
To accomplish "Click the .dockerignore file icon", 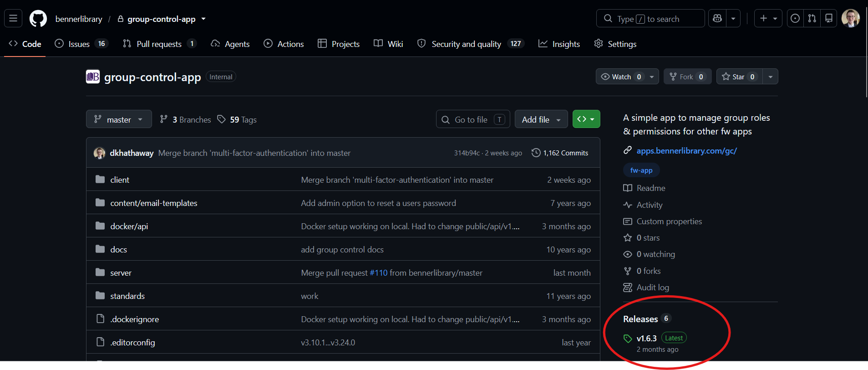I will pyautogui.click(x=100, y=319).
